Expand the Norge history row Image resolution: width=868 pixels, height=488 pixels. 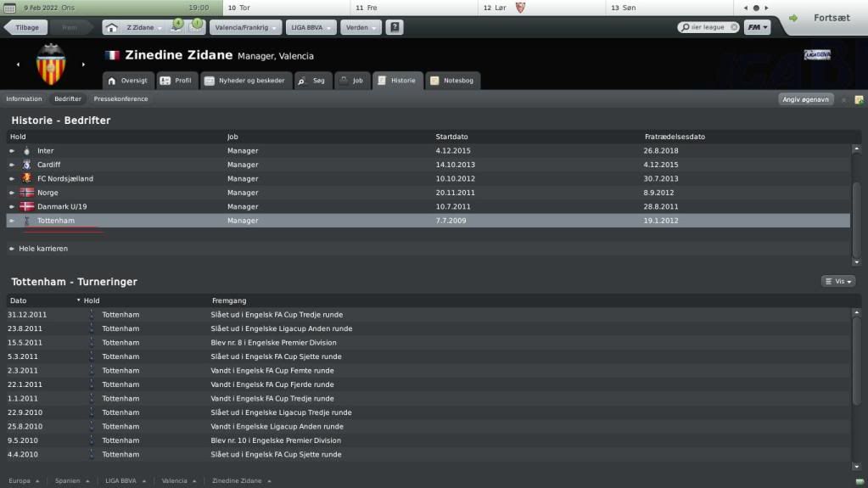(12, 193)
